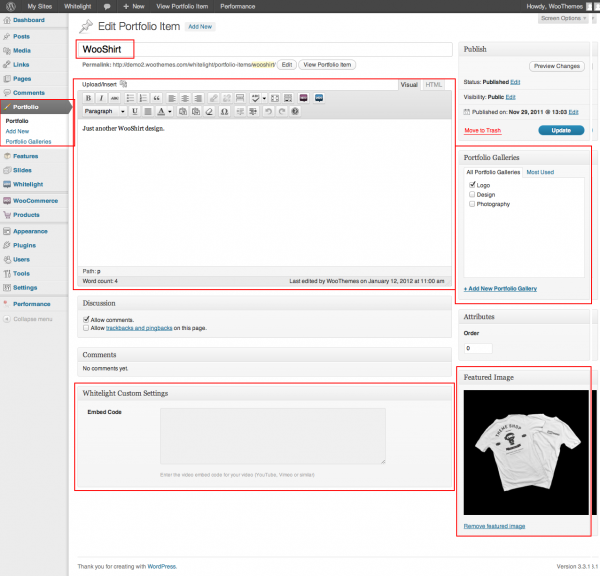Select the Most Used galleries tab
The width and height of the screenshot is (600, 576).
click(x=540, y=172)
